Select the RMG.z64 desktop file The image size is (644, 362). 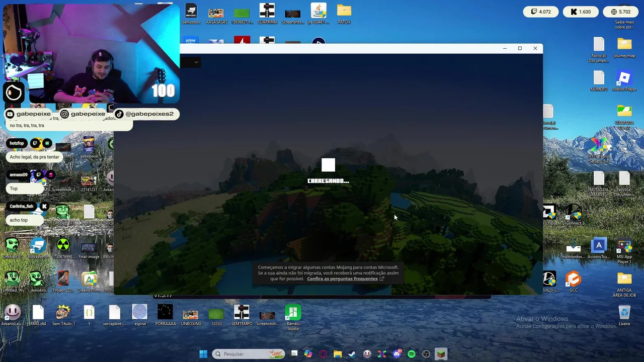coord(38,315)
